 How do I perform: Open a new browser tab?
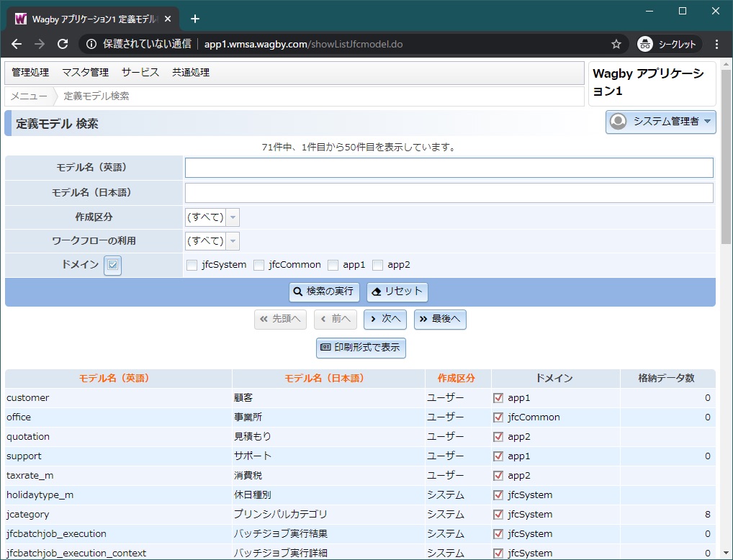coord(195,19)
